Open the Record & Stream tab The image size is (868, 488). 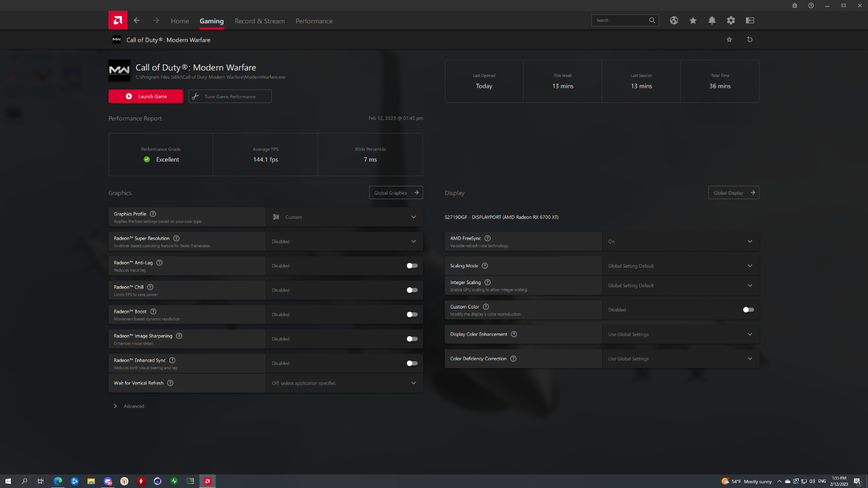tap(260, 21)
